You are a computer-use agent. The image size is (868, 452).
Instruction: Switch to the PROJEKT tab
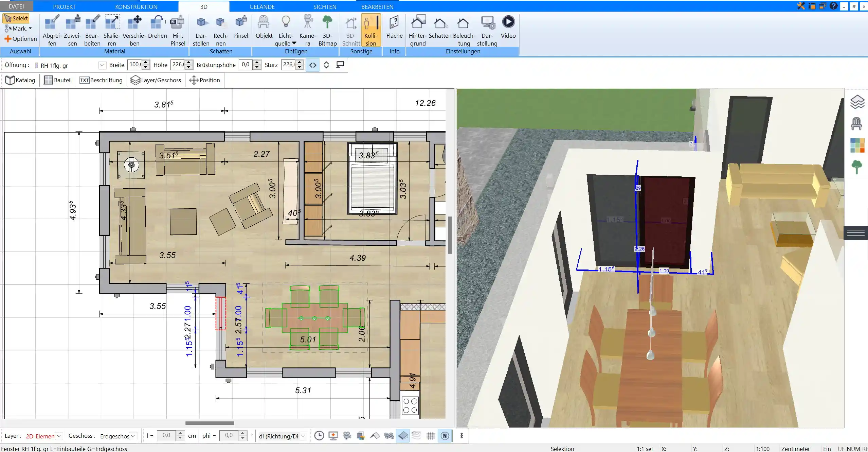click(64, 6)
